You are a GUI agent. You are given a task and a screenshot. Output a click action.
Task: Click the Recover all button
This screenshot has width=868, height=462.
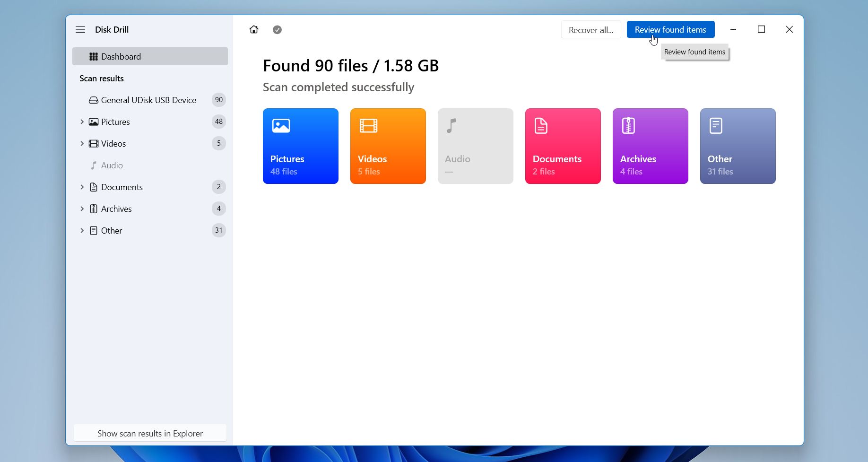(x=591, y=30)
